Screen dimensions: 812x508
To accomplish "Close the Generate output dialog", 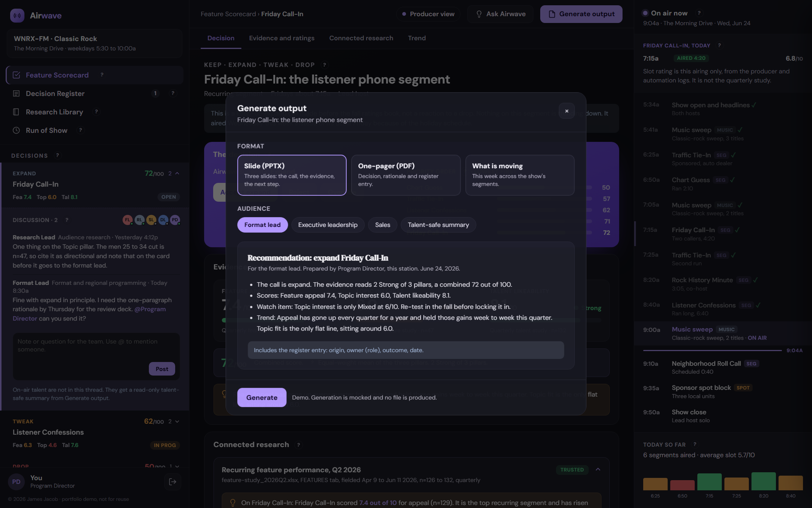I will coord(567,111).
